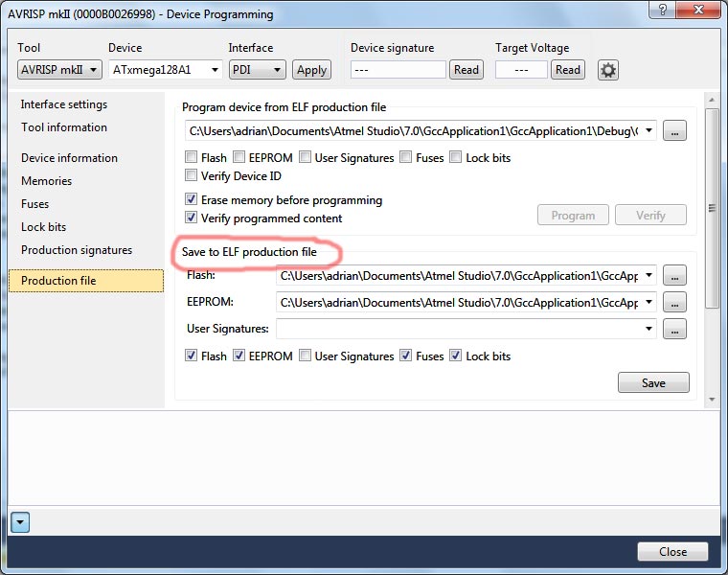The width and height of the screenshot is (728, 575).
Task: Check Fuses under Program device section
Action: click(406, 157)
